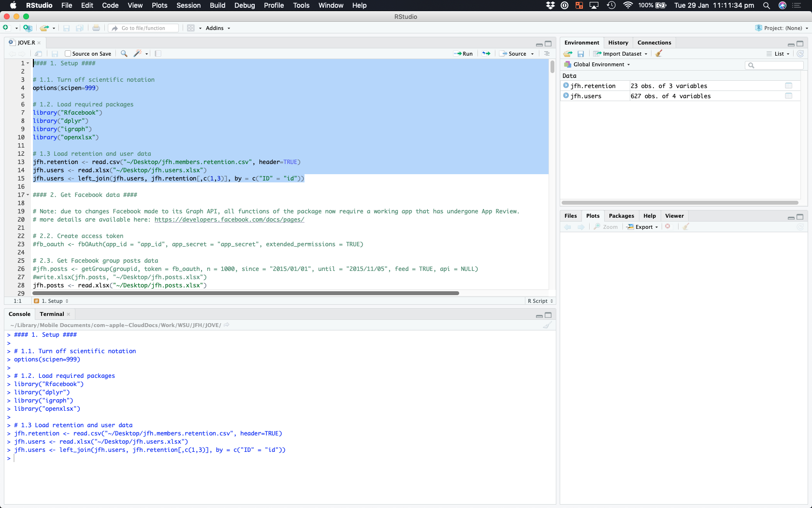Clear environment objects with the broom icon
The width and height of the screenshot is (812, 508).
659,54
